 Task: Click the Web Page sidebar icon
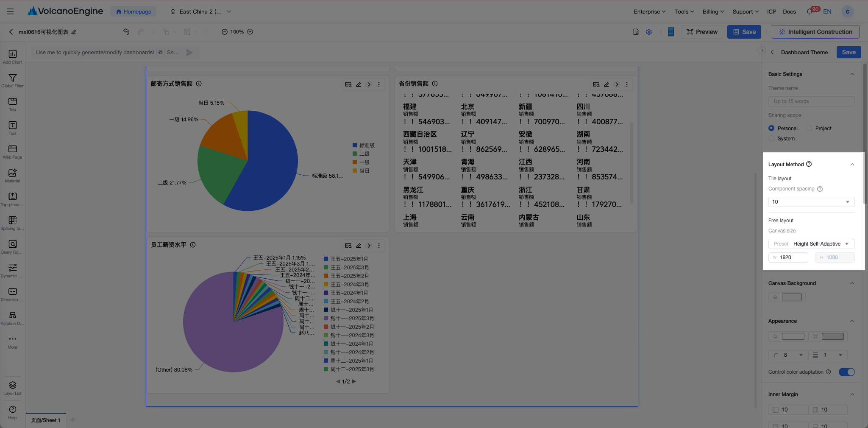[12, 151]
